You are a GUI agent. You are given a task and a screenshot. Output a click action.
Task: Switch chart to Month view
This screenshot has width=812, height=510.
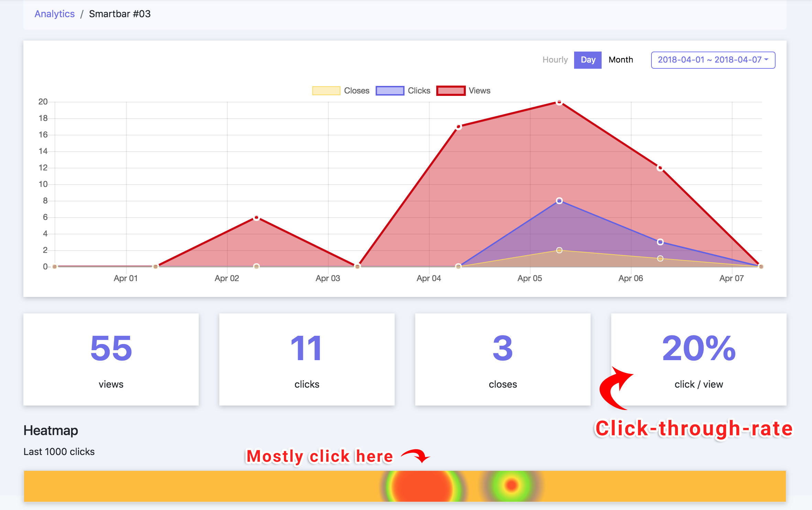(x=621, y=60)
